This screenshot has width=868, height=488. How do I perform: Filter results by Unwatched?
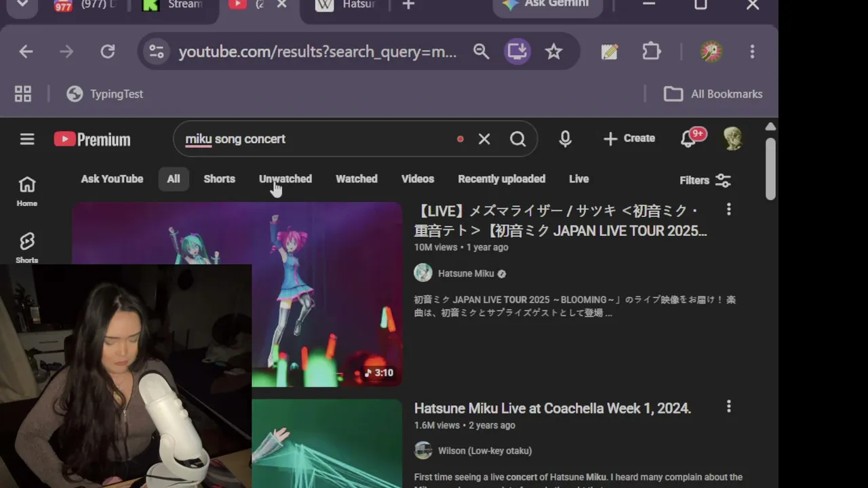pos(285,179)
